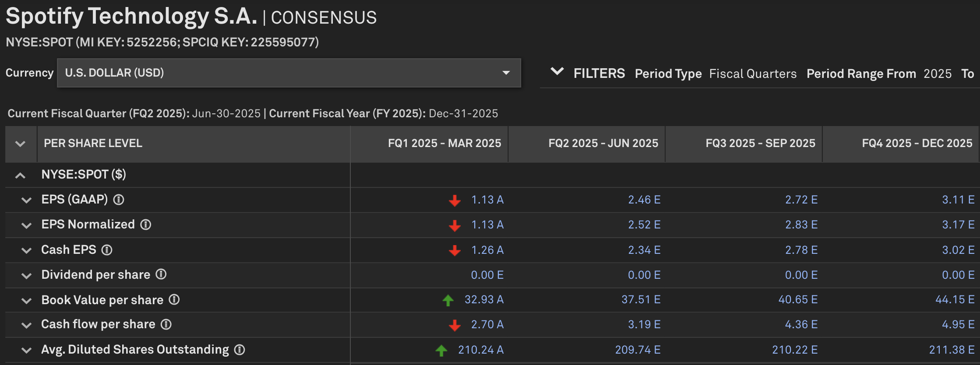Open the 2.46 E EPS GAAP estimate

(x=644, y=200)
